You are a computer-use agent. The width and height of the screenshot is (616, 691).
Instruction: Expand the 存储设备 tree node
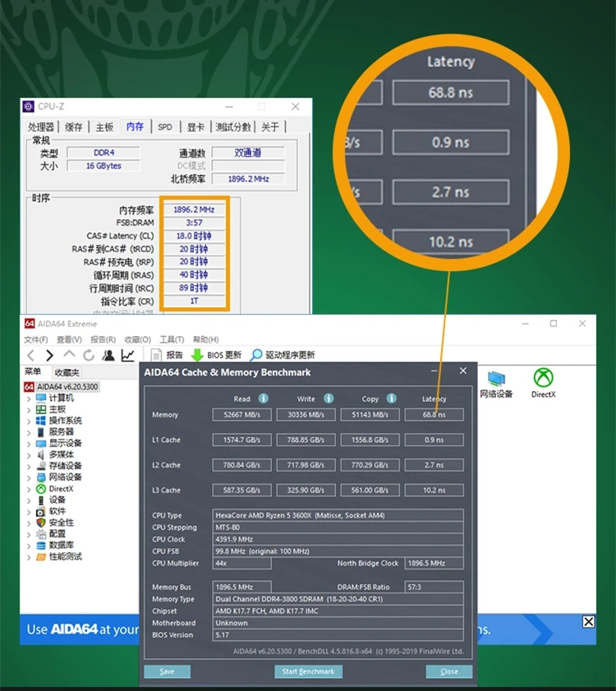(29, 467)
